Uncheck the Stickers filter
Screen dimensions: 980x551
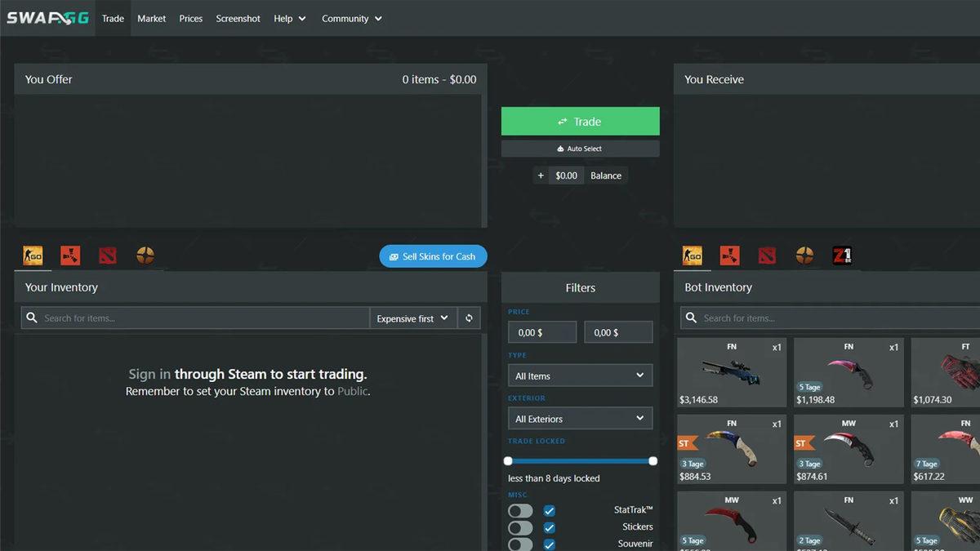(549, 527)
